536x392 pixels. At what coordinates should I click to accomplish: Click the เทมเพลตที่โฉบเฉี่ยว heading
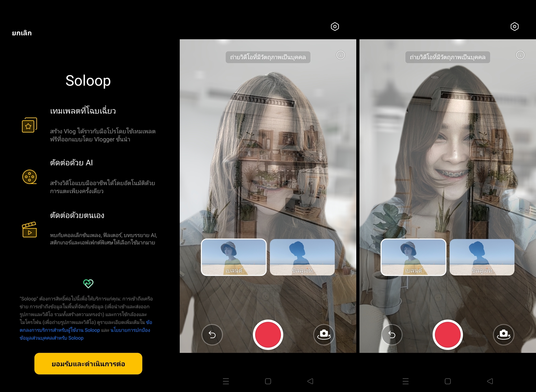[x=83, y=111]
